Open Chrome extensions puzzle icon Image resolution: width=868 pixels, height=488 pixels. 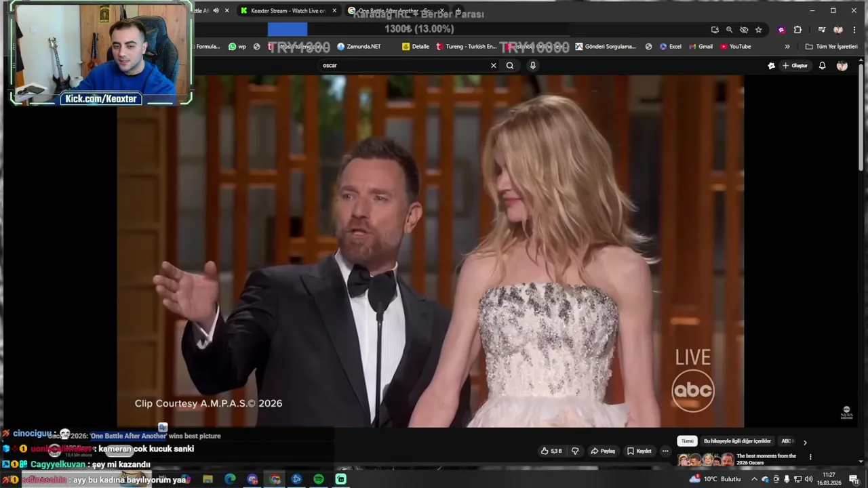797,30
